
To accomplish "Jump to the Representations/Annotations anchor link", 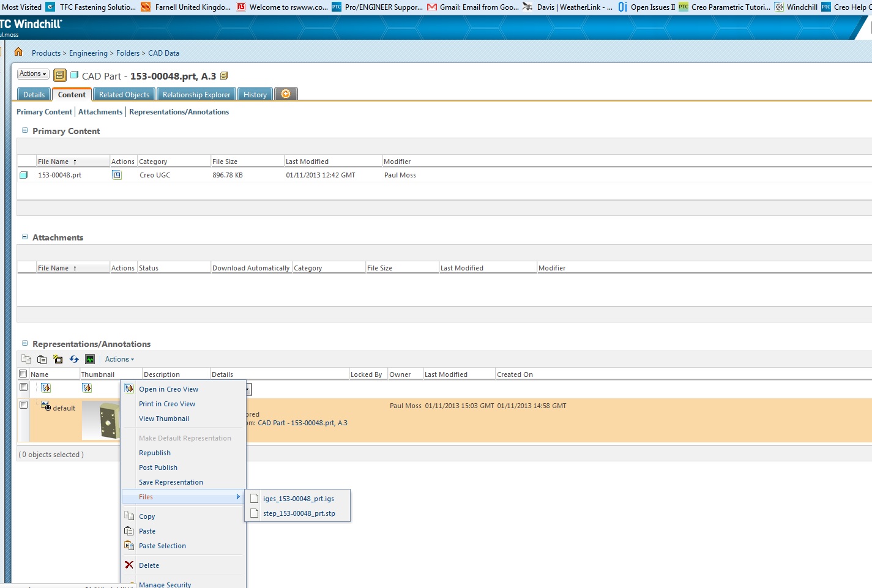I will click(x=179, y=112).
